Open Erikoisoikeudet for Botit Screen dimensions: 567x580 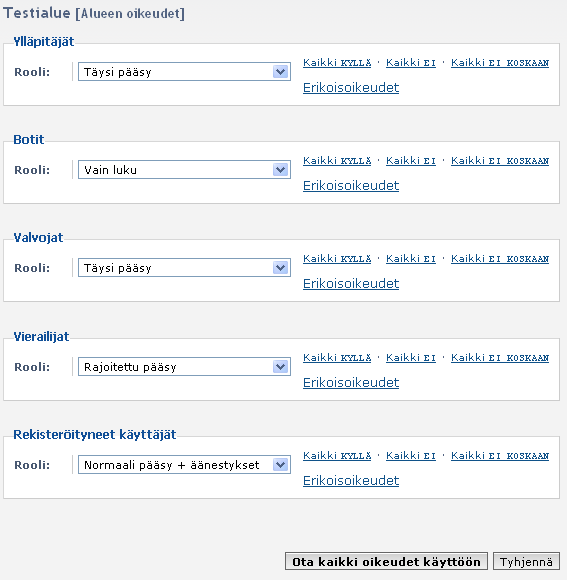[x=351, y=186]
